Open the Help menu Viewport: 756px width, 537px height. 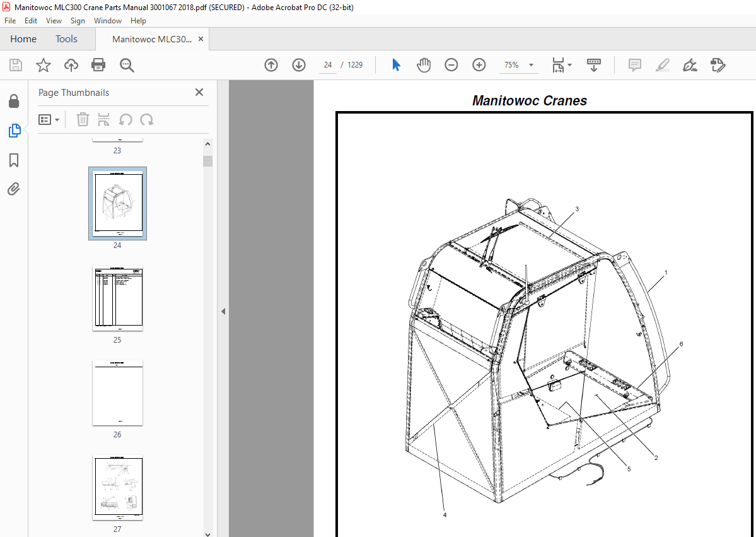pos(138,21)
